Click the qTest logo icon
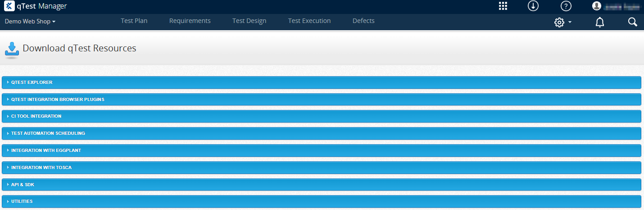The image size is (644, 210). [9, 6]
